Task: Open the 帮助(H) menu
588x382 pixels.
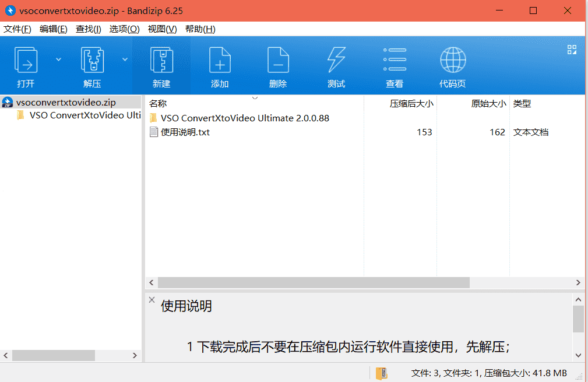Action: coord(200,29)
